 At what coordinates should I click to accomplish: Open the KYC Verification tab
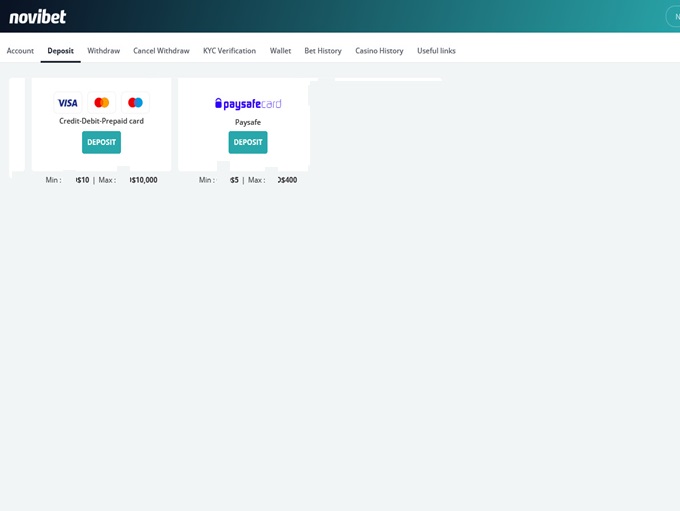(229, 51)
